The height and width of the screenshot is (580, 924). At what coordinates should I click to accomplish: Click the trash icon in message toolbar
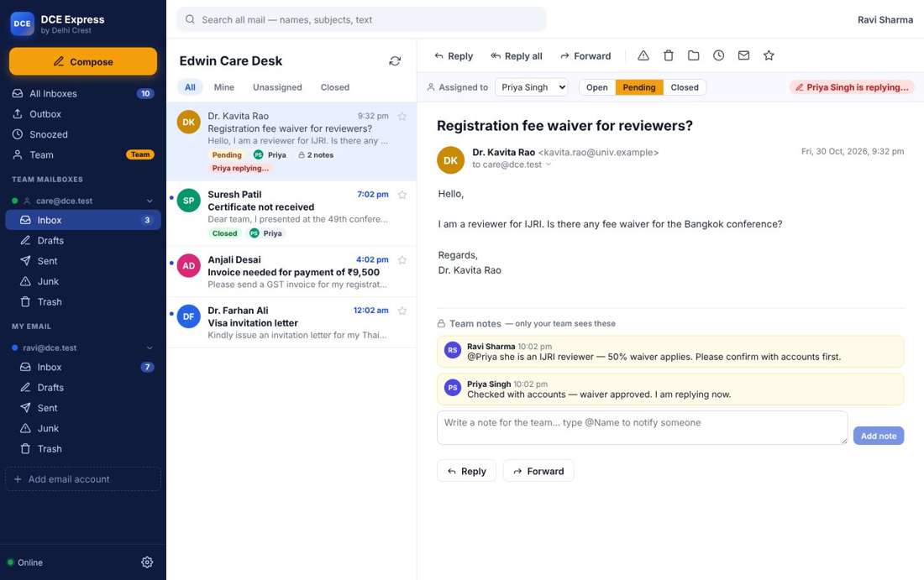(669, 55)
